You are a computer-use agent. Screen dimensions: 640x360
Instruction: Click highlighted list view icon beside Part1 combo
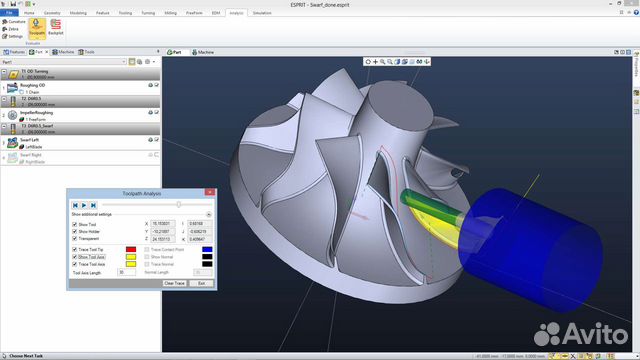tap(132, 62)
